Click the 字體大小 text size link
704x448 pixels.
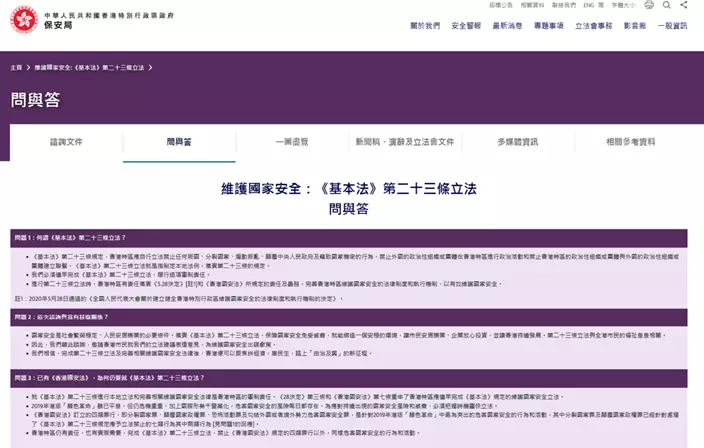coord(621,5)
